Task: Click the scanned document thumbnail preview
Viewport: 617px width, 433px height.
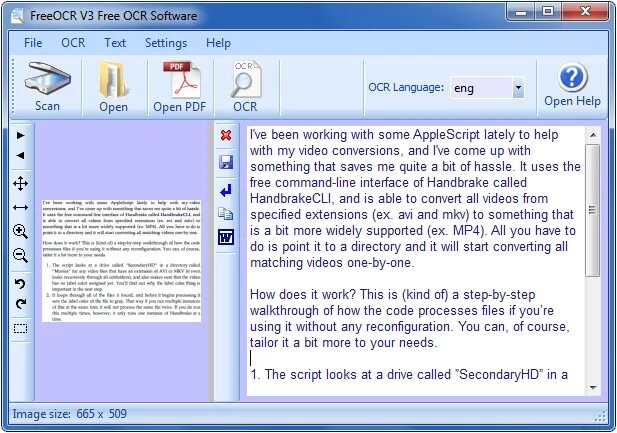Action: [x=122, y=261]
